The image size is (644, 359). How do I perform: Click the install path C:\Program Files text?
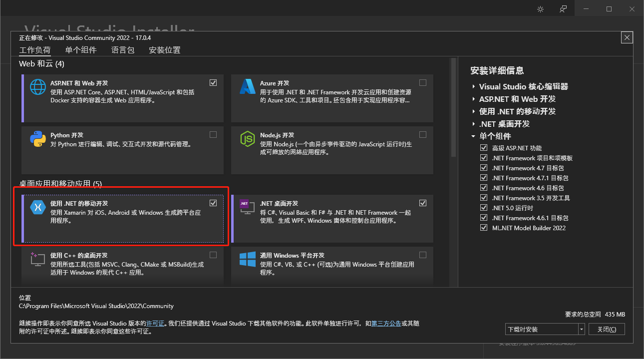tap(96, 306)
